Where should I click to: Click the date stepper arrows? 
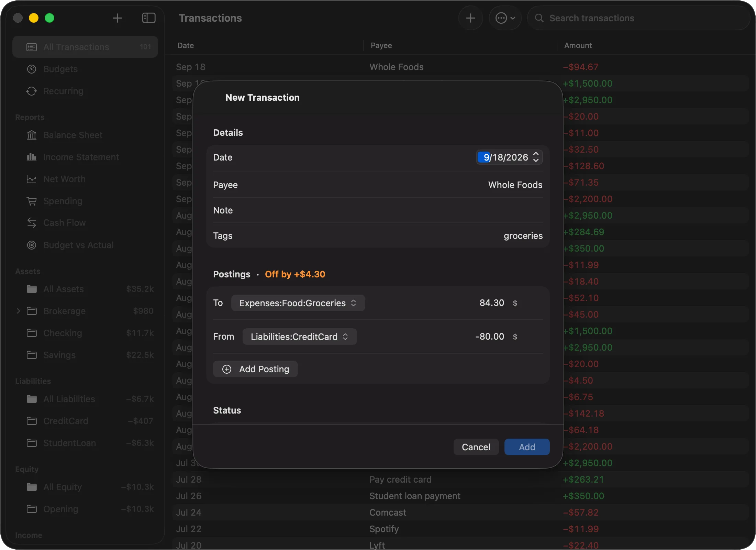coord(536,157)
